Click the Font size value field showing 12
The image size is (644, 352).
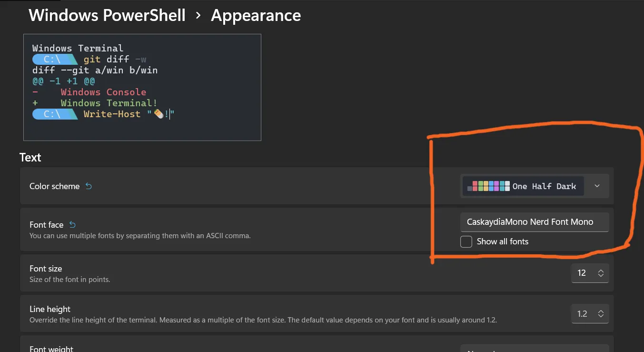point(582,273)
